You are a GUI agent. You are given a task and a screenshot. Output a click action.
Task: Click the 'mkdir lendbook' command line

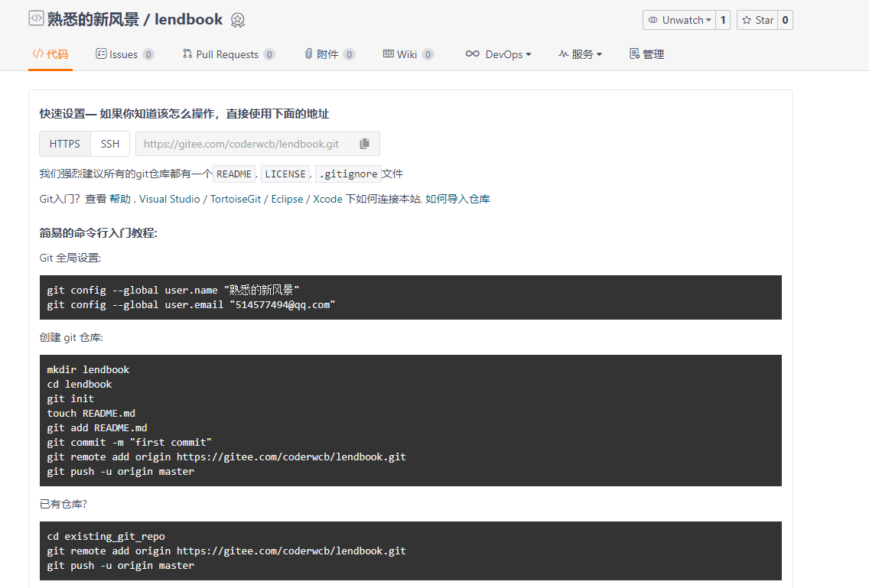click(x=88, y=369)
